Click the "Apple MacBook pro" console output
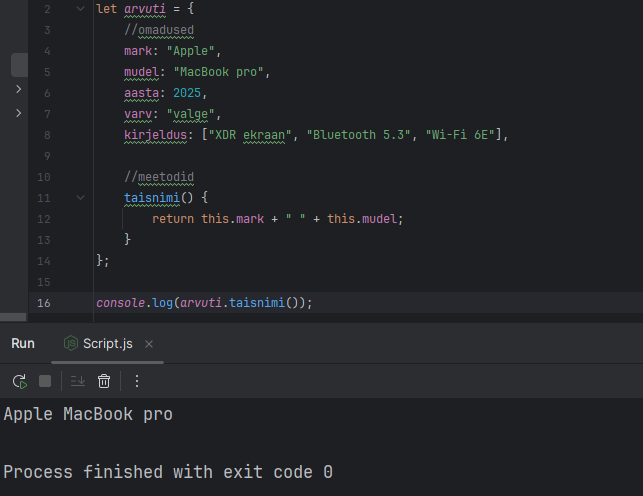The width and height of the screenshot is (643, 496). point(88,414)
